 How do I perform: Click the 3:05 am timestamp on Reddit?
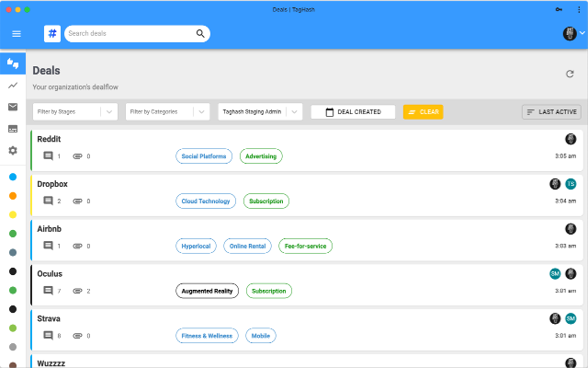pyautogui.click(x=566, y=155)
